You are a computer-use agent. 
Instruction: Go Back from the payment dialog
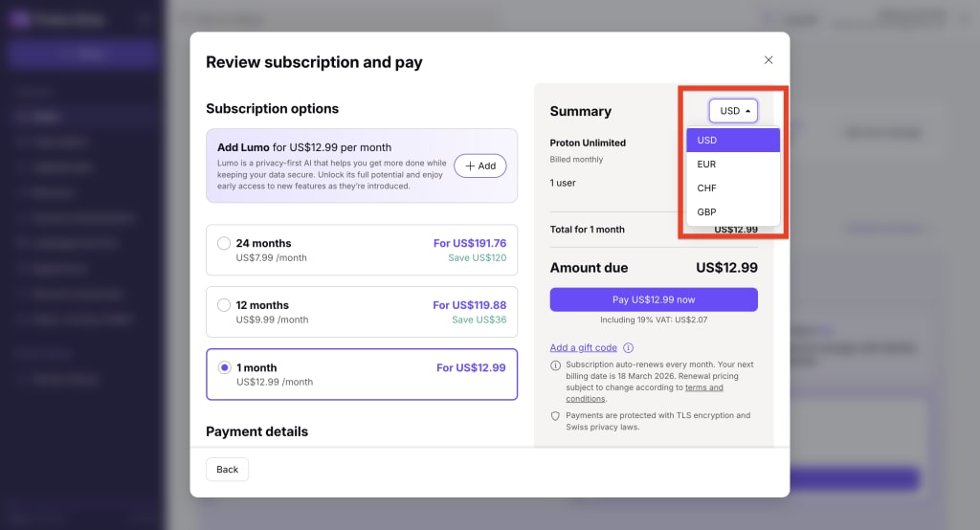point(228,470)
